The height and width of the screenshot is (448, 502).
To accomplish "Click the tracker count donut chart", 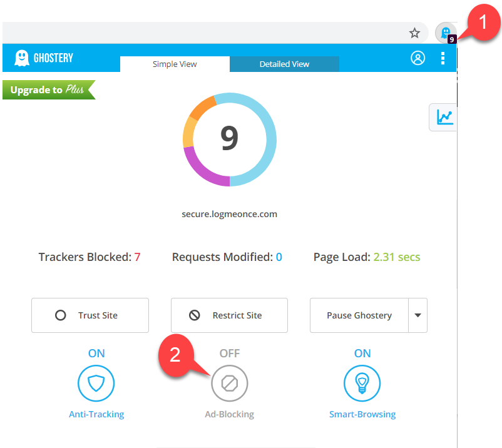I will click(x=230, y=140).
